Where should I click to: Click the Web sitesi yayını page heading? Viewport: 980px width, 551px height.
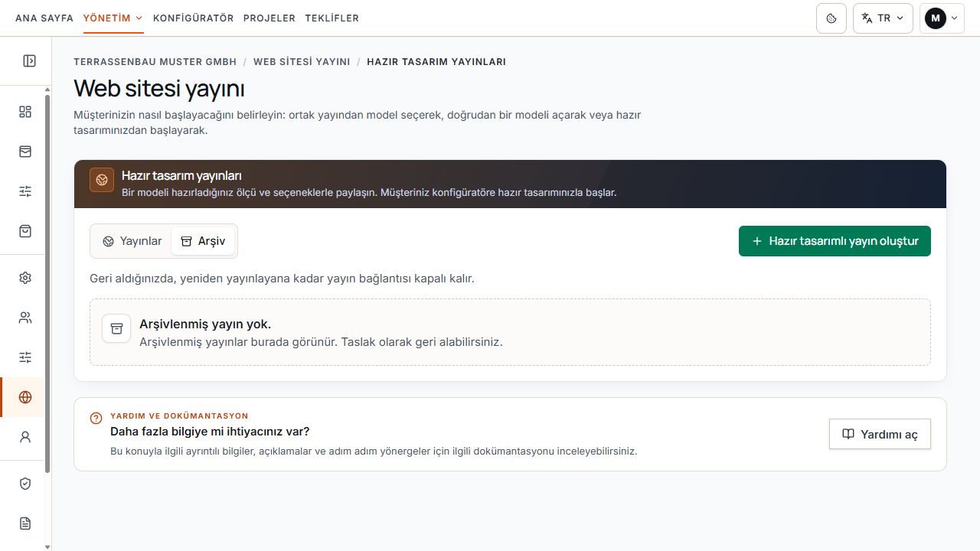coord(159,89)
